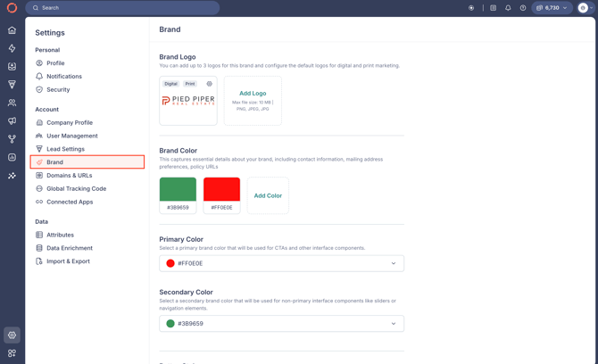Click the help question mark icon

point(523,8)
